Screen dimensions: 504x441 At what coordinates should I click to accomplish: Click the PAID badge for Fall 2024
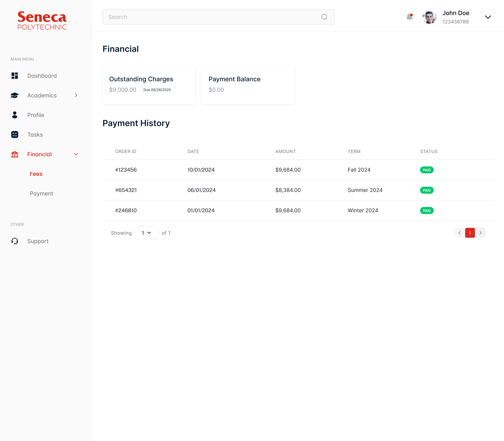point(427,170)
